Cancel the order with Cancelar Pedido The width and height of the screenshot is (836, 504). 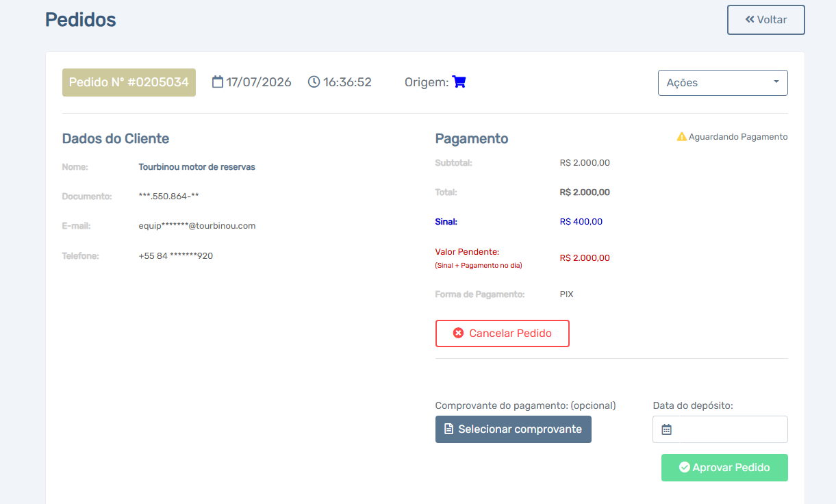502,333
